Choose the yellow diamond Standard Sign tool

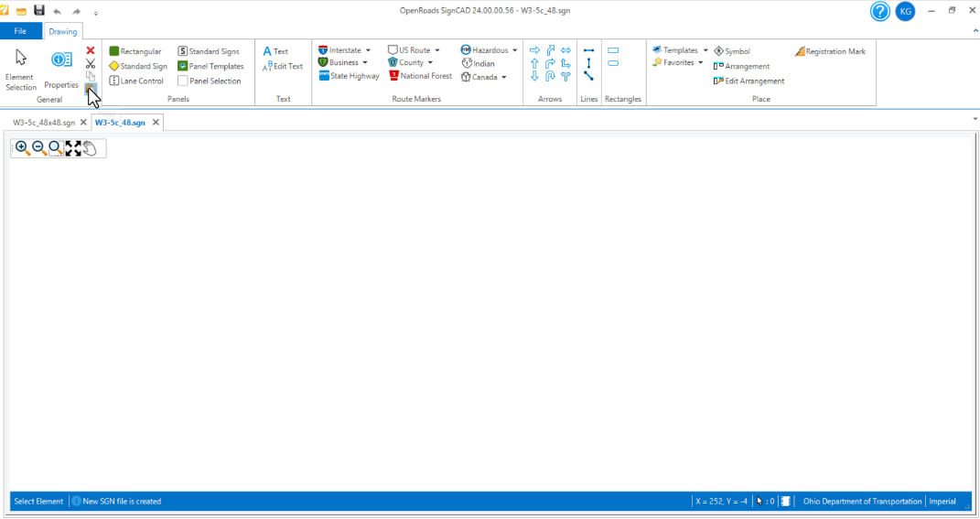pyautogui.click(x=138, y=66)
